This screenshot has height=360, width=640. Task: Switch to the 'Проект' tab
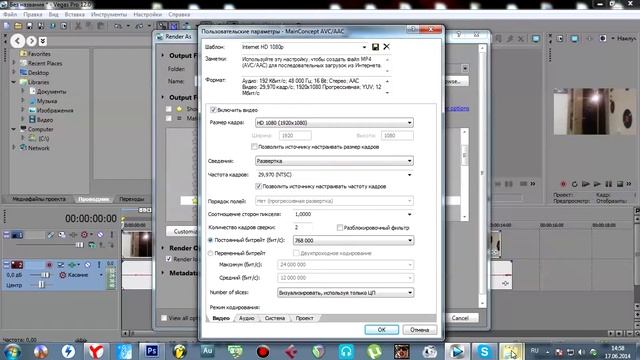point(304,318)
